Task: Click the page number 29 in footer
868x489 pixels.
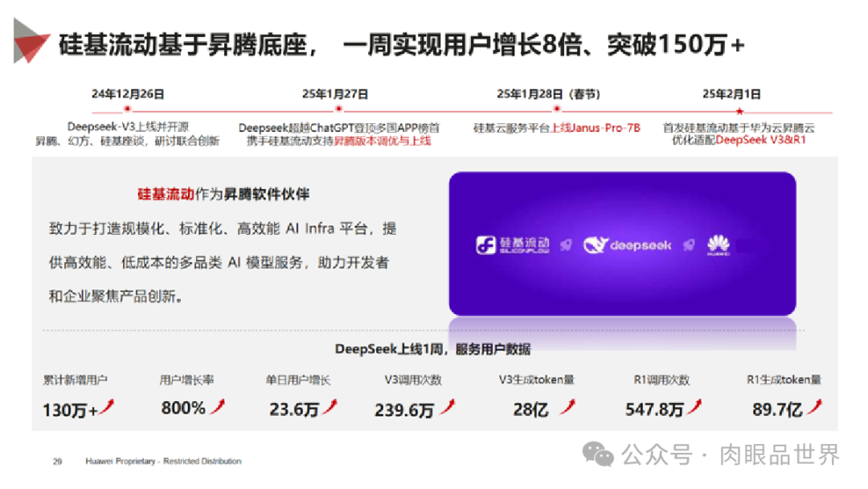Action: click(x=58, y=462)
